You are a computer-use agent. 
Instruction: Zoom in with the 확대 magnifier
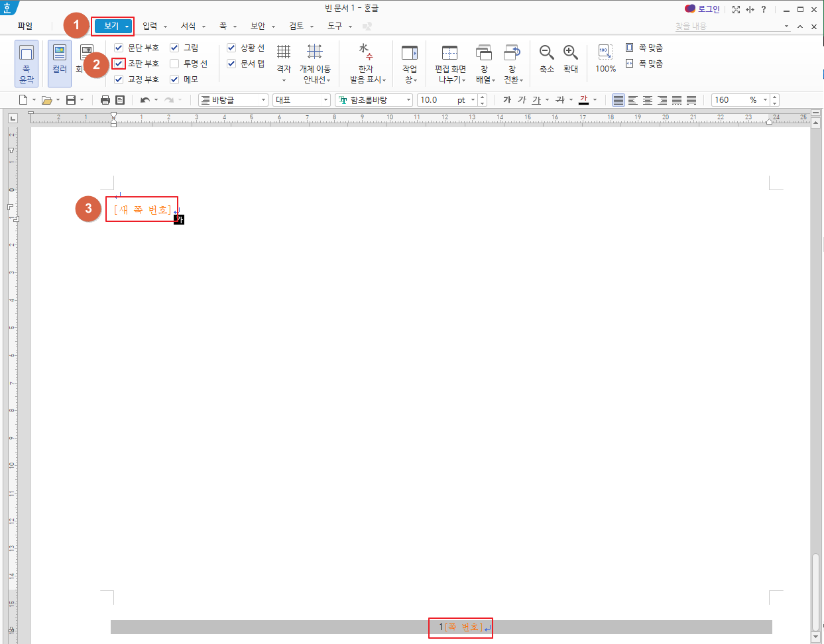(571, 58)
